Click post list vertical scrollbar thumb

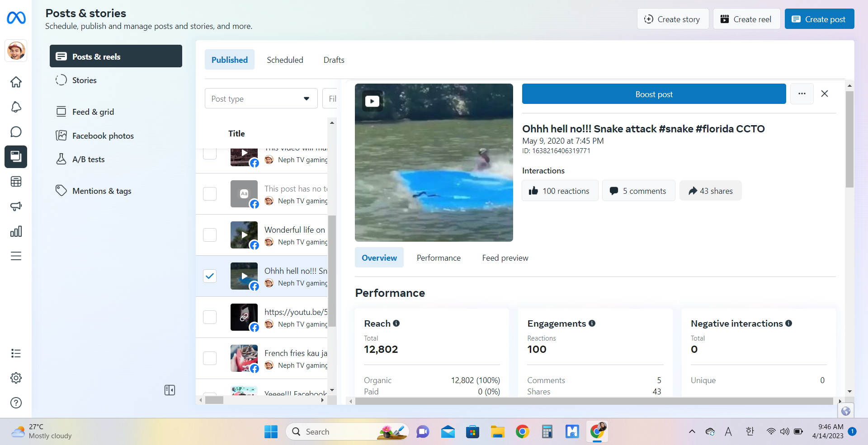[x=332, y=271]
